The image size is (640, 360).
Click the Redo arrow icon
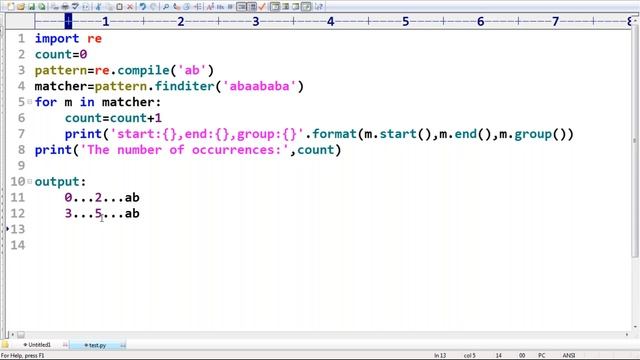[x=153, y=7]
